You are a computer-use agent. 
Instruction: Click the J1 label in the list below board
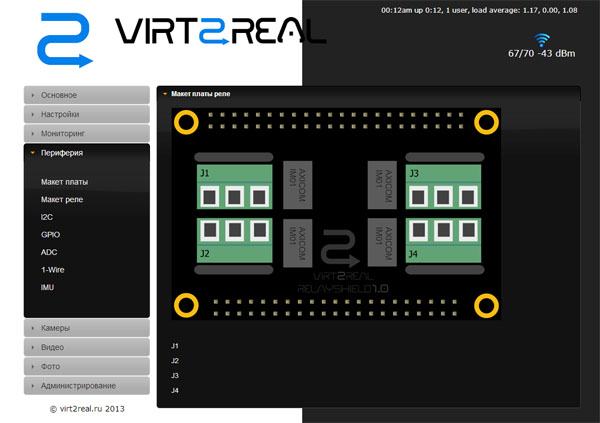pos(175,346)
